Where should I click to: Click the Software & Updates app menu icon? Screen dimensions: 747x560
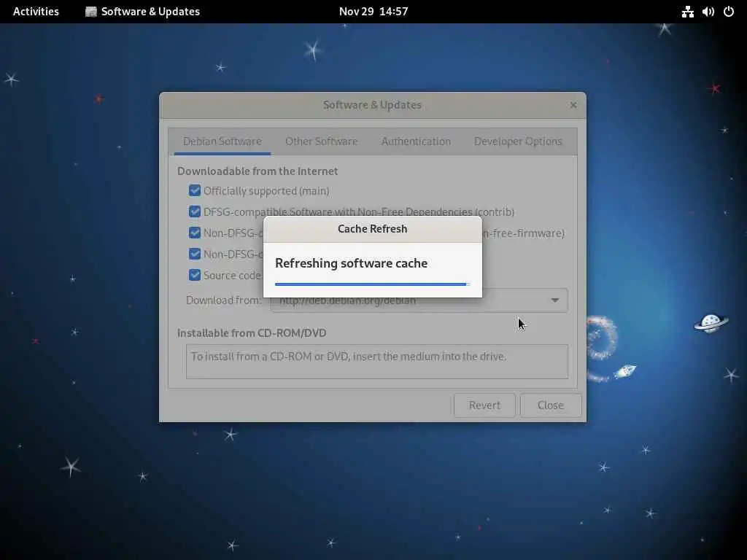point(90,12)
